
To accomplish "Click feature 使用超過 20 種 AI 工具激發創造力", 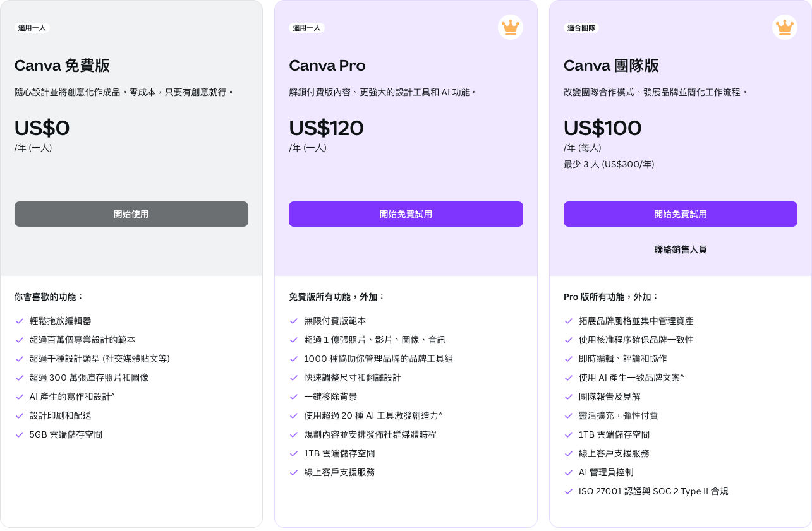I will tap(373, 415).
